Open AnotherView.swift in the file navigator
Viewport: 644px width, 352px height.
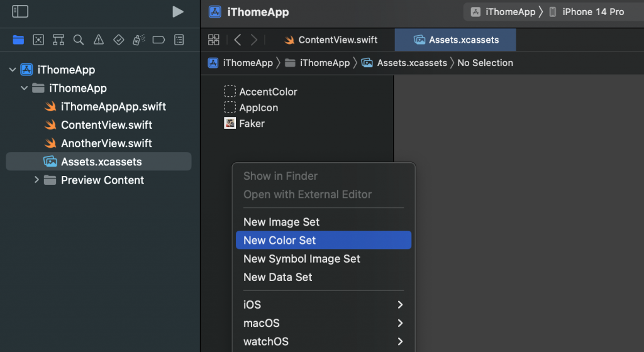[x=106, y=143]
